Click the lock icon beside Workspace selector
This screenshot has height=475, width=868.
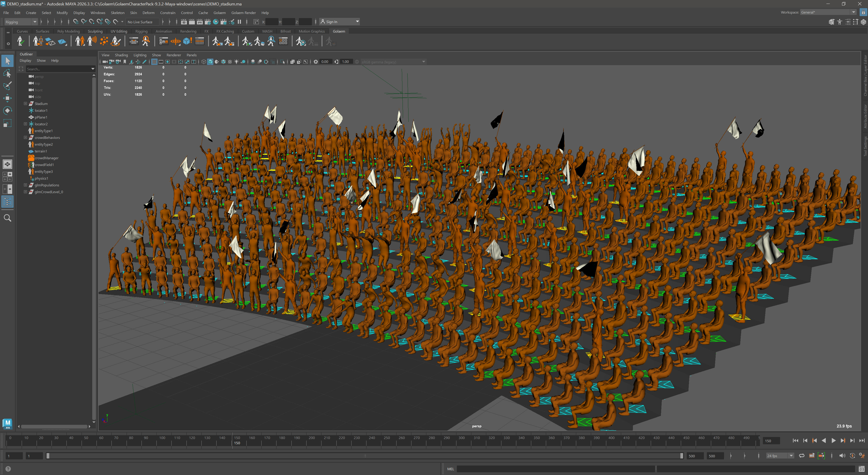863,12
